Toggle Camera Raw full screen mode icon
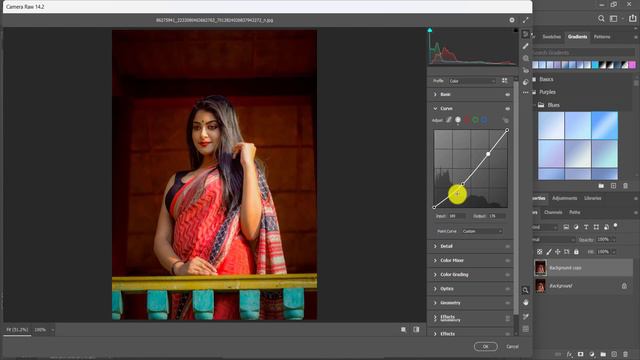Image resolution: width=640 pixels, height=360 pixels. 526,20
